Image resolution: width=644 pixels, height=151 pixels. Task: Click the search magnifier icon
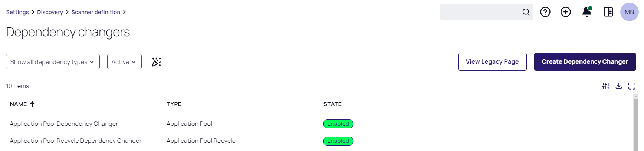pyautogui.click(x=526, y=12)
